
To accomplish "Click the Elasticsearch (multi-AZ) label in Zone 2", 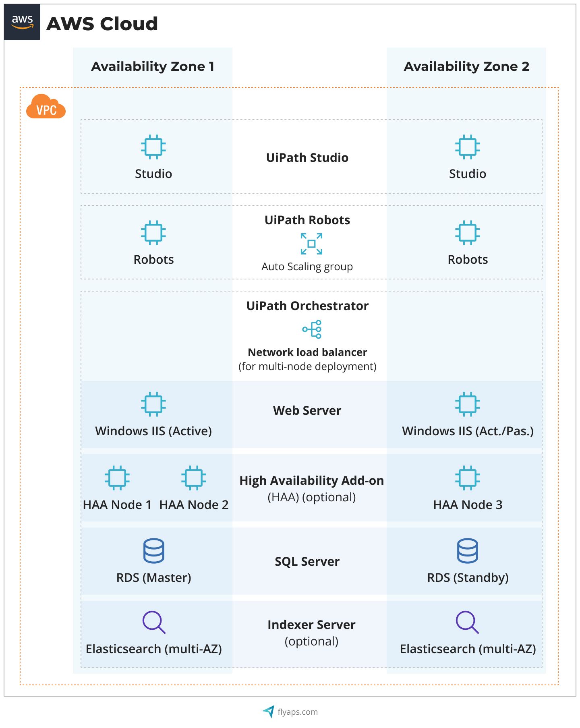I will [468, 649].
